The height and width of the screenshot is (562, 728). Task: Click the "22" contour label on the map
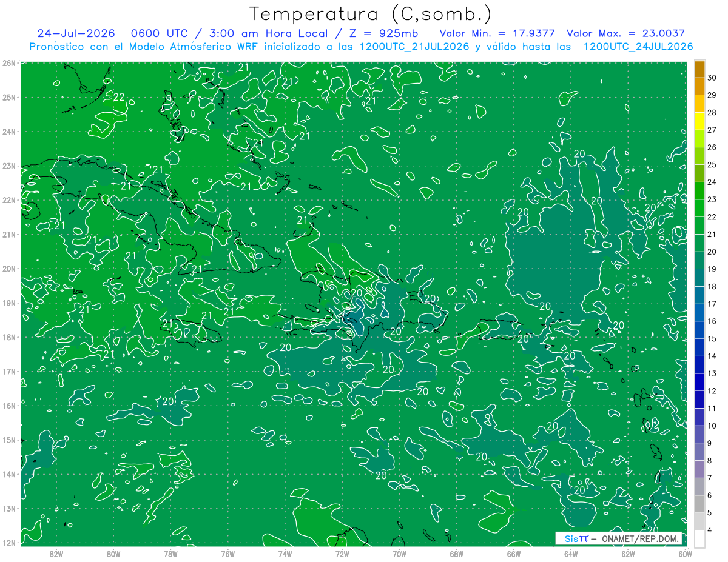coord(119,97)
